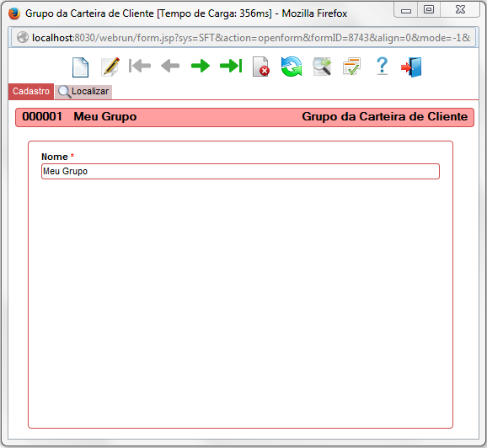Screen dimensions: 487x448
Task: Open the magnifier search icon in toolbar
Action: [x=322, y=67]
